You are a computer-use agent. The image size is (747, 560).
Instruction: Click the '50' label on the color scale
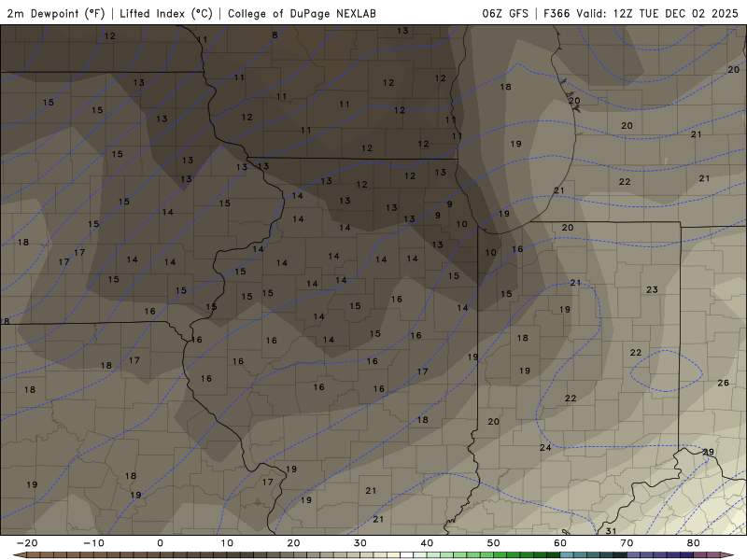[x=494, y=543]
